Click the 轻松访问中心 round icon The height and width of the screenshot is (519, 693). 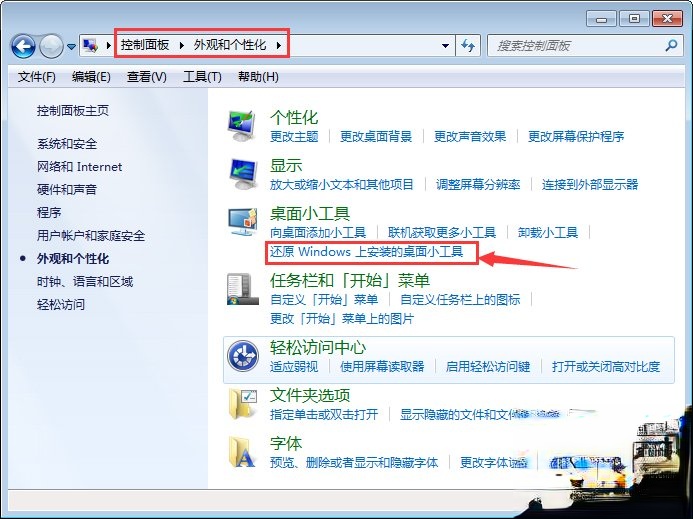click(x=243, y=356)
